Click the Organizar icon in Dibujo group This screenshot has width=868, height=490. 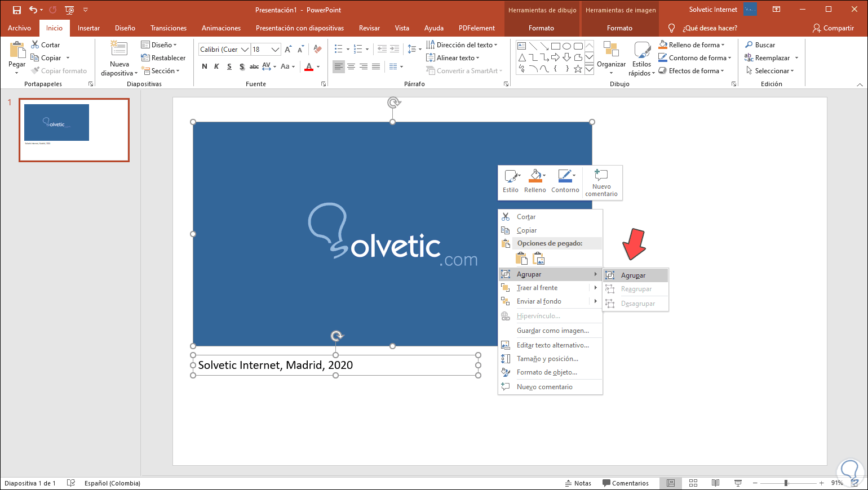(x=611, y=50)
